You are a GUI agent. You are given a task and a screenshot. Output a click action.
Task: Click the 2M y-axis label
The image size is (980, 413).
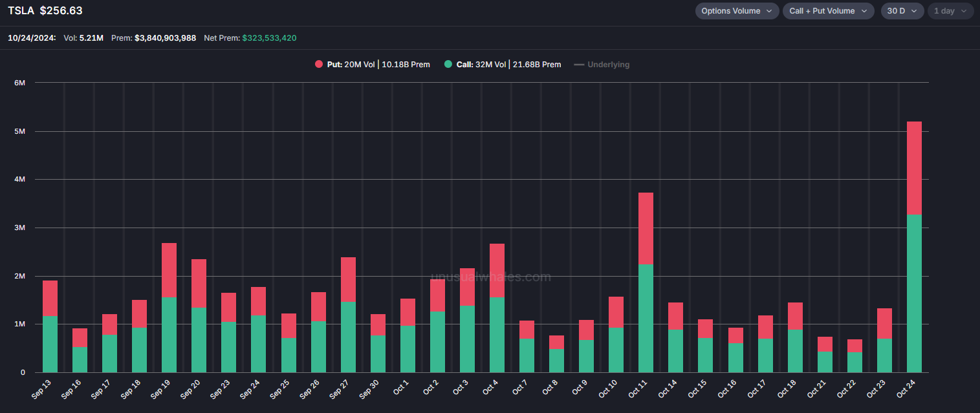click(19, 276)
